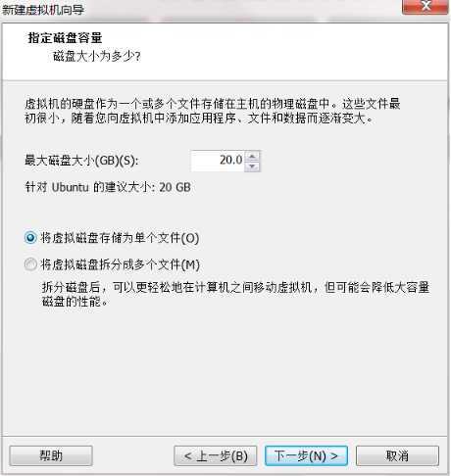Select the 将虚拟磁盘存储为单个文件(O) radio button
Screen dimensions: 451x476
(x=30, y=238)
